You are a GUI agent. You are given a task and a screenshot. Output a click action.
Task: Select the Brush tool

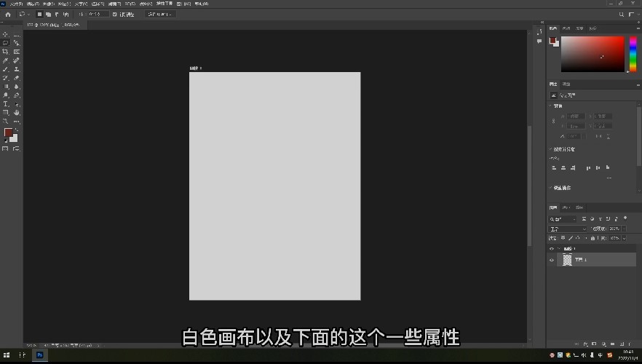5,69
